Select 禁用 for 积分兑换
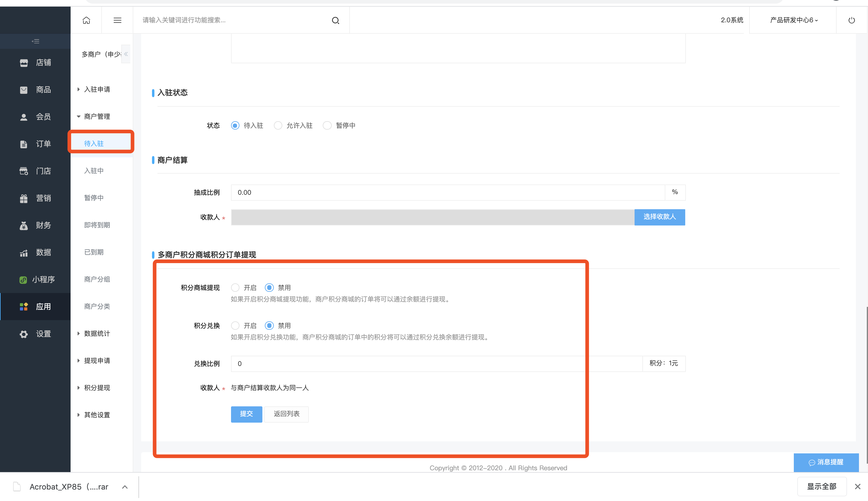Image resolution: width=868 pixels, height=501 pixels. [269, 326]
